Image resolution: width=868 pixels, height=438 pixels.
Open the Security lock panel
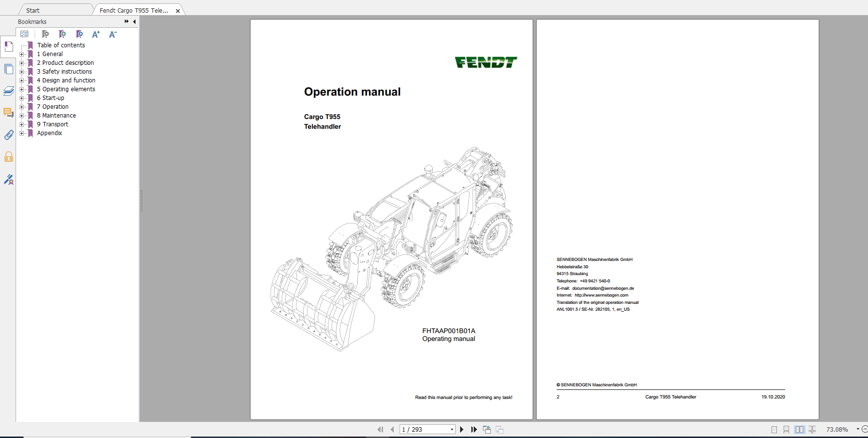(x=9, y=157)
